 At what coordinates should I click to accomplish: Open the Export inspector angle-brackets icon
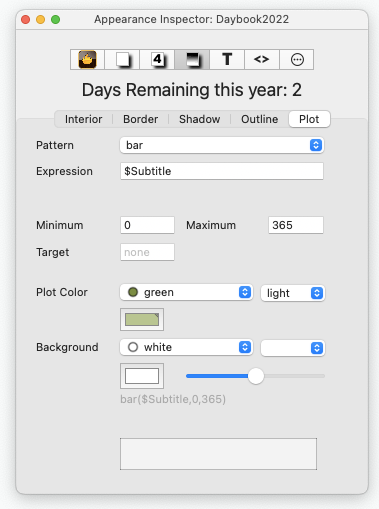(x=262, y=59)
